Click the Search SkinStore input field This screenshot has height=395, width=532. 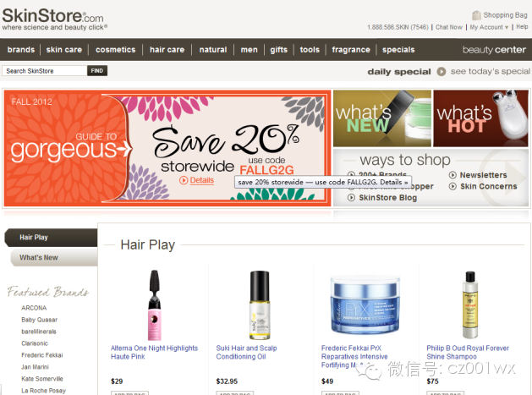click(45, 71)
